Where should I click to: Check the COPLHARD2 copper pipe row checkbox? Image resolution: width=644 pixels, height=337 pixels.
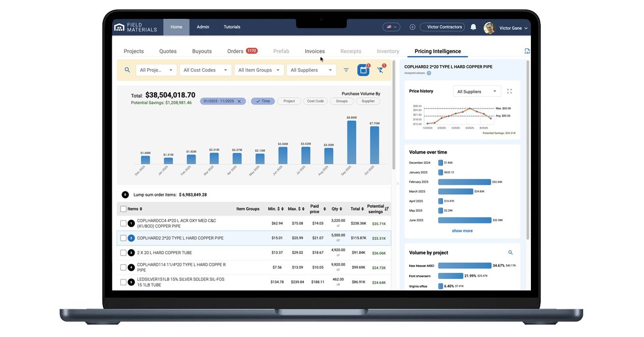pos(123,238)
